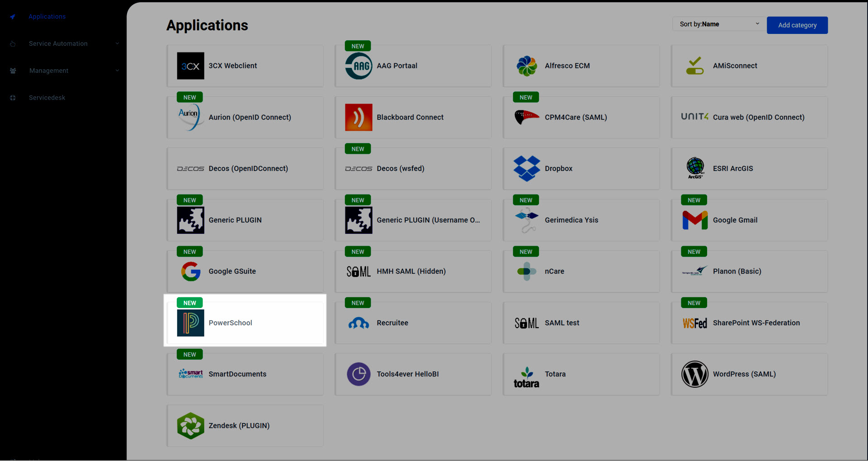
Task: Open the Dropbox icon
Action: click(x=527, y=169)
